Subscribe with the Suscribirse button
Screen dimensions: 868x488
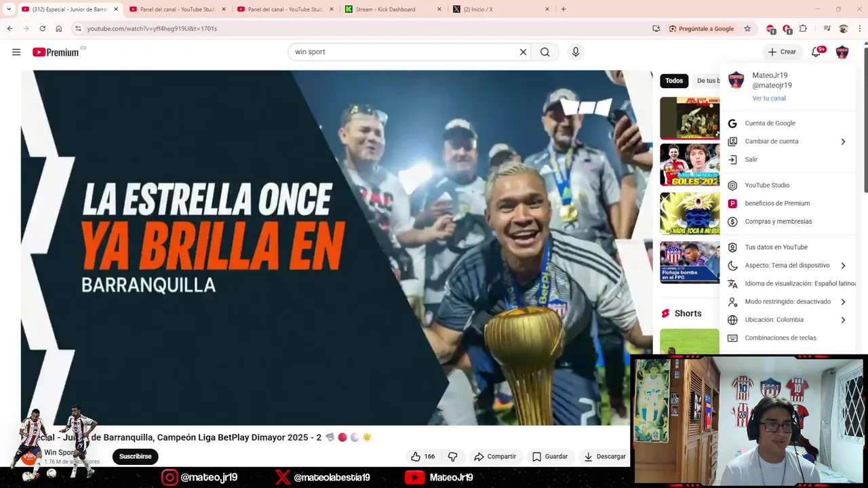pos(135,457)
